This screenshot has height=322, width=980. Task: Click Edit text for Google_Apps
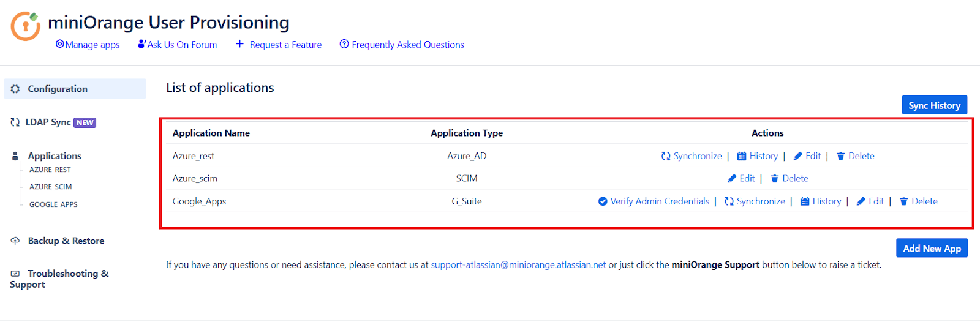pos(876,201)
